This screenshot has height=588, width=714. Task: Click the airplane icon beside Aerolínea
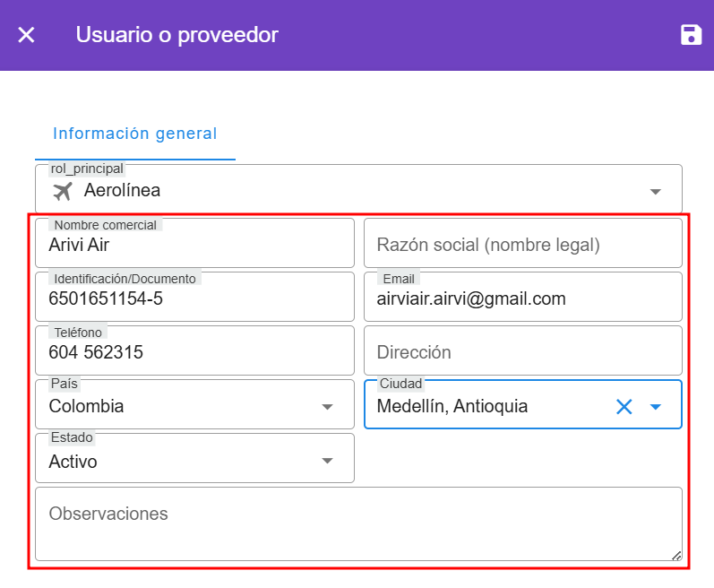pos(62,191)
